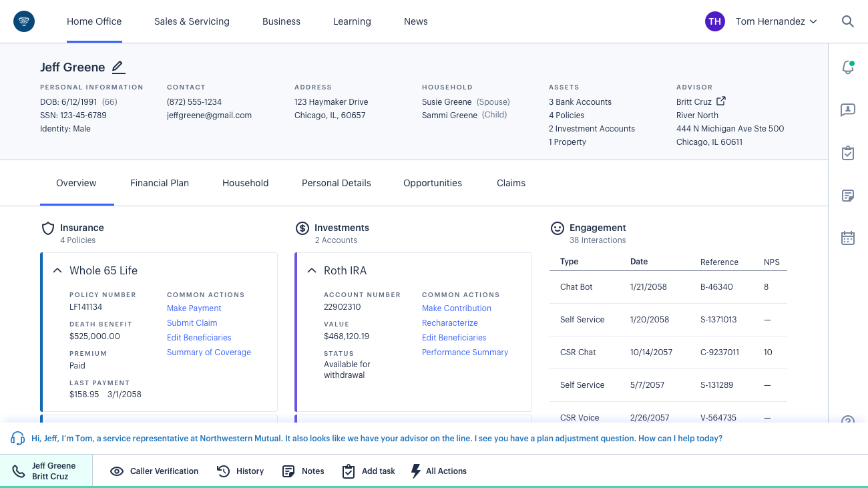Click 2 Investment Accounts in assets

click(592, 129)
